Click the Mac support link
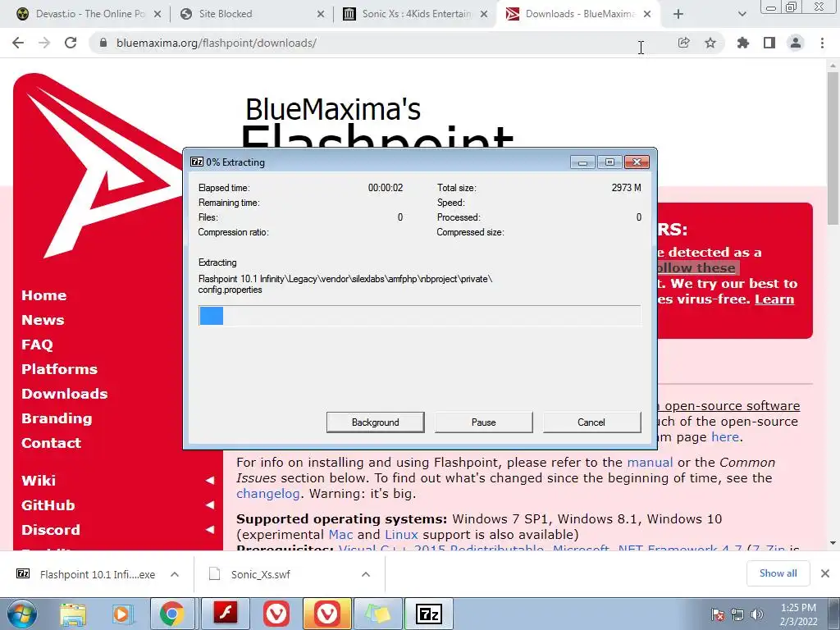This screenshot has height=630, width=840. 340,535
